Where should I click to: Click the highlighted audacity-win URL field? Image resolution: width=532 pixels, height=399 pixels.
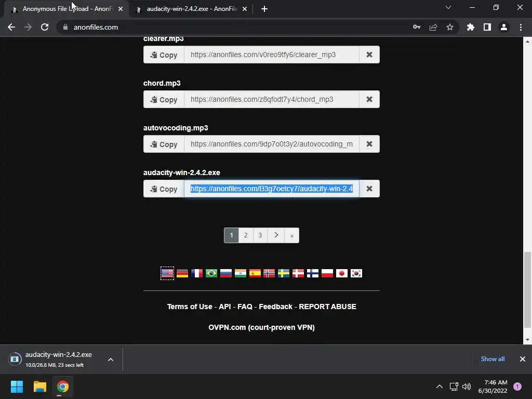(x=272, y=189)
